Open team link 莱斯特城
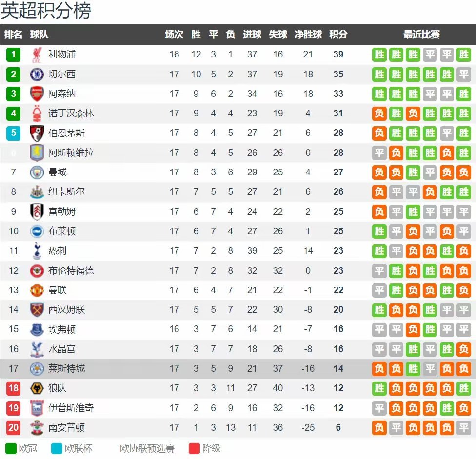Image resolution: width=476 pixels, height=459 pixels. point(66,368)
